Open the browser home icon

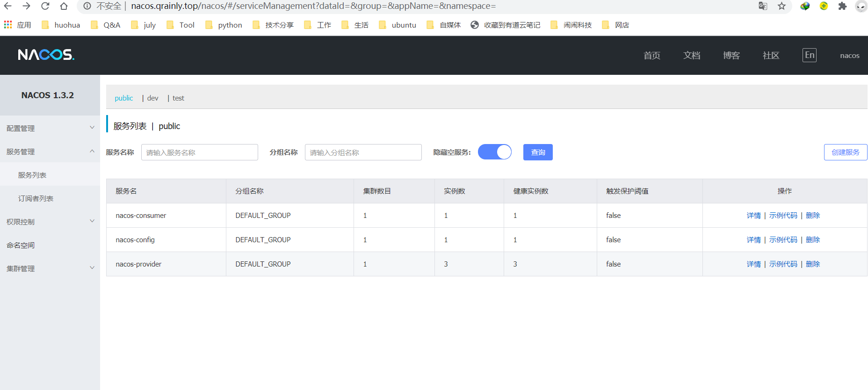(64, 6)
